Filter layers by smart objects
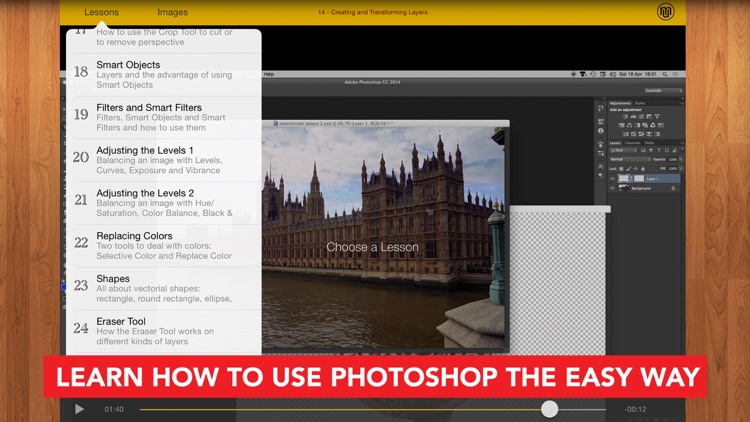Screen dimensions: 750x422 pyautogui.click(x=675, y=150)
